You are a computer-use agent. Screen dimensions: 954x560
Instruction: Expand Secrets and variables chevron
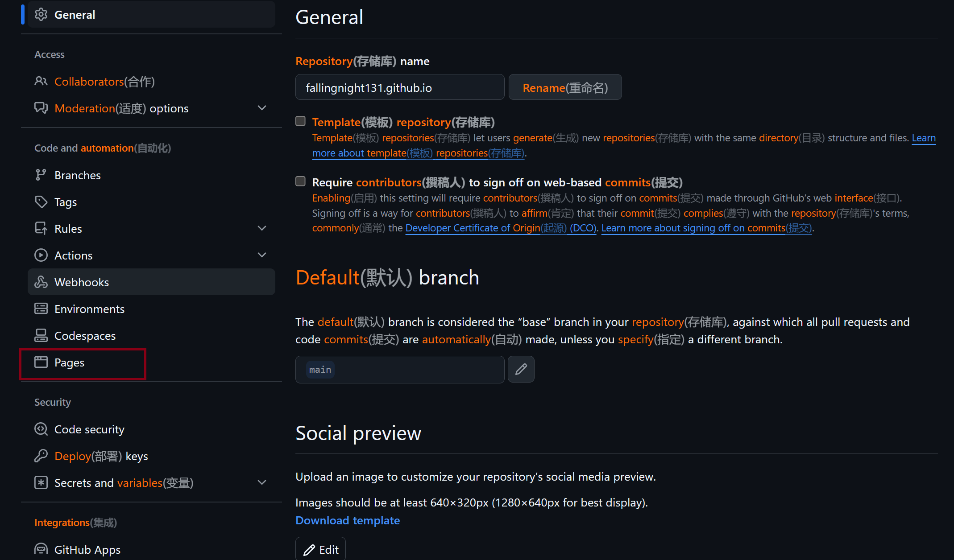pyautogui.click(x=262, y=482)
